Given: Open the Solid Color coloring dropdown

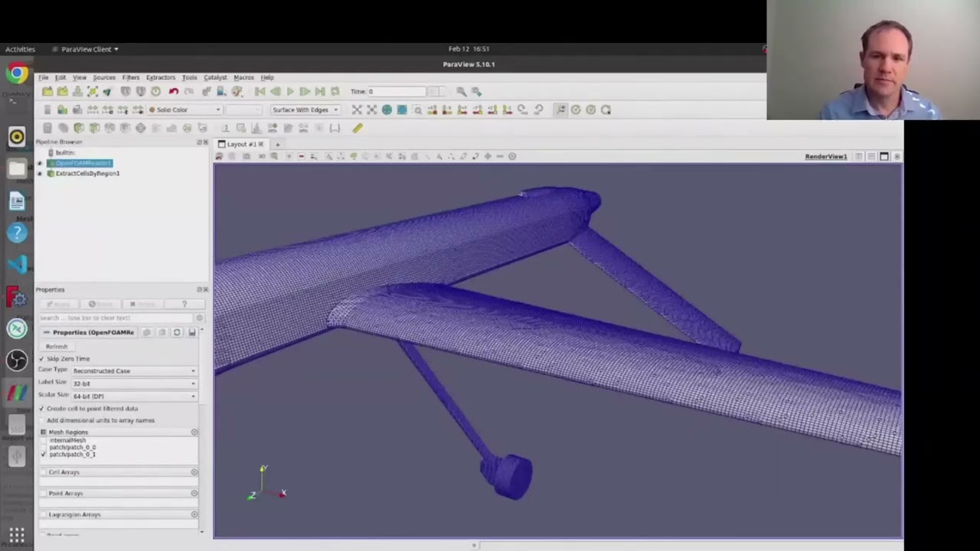Looking at the screenshot, I should click(185, 109).
